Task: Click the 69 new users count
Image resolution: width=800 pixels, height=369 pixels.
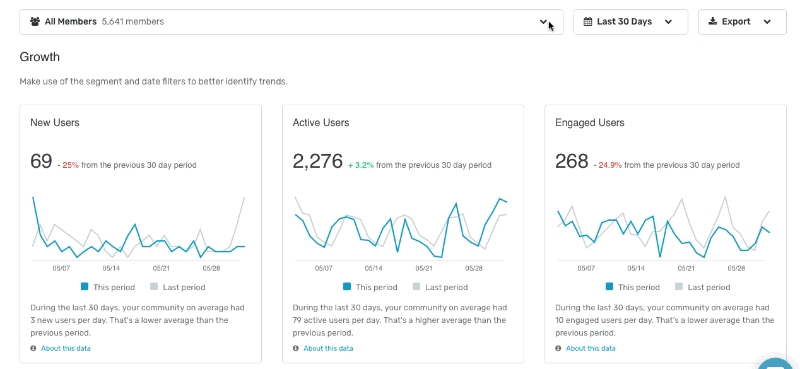Action: [x=41, y=161]
